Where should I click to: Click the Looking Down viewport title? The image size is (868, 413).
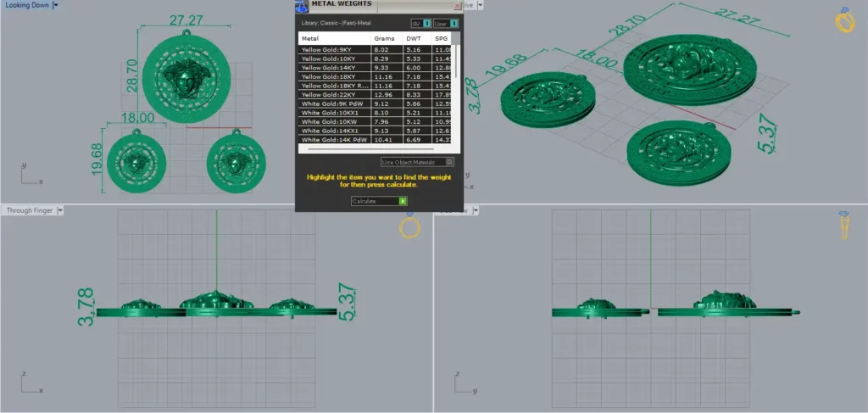pyautogui.click(x=27, y=5)
